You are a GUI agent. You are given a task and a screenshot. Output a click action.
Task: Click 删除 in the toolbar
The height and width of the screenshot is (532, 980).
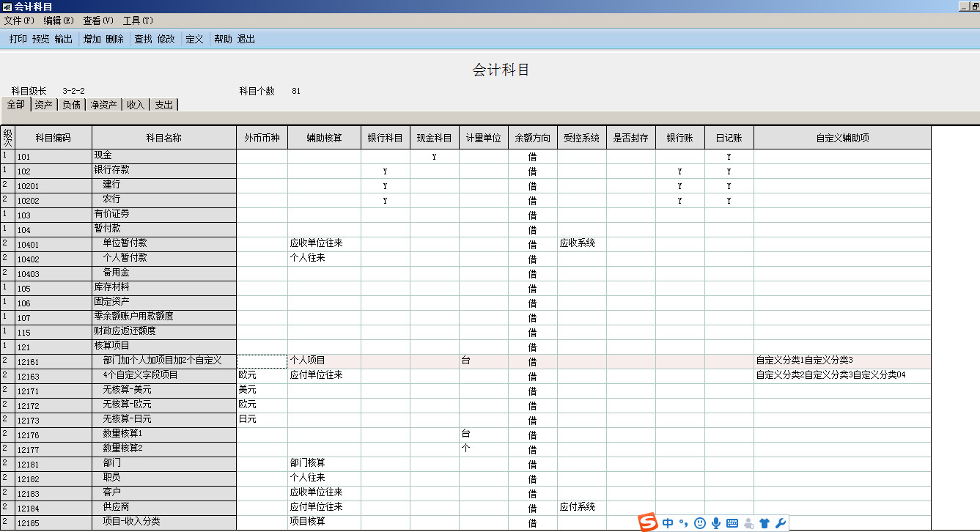114,39
